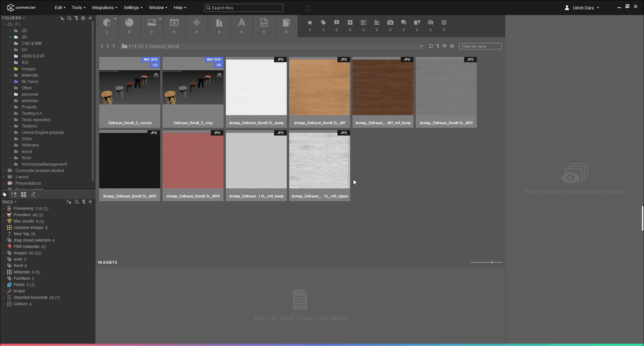Switch to the grid squares tab icon
644x346 pixels.
23,194
